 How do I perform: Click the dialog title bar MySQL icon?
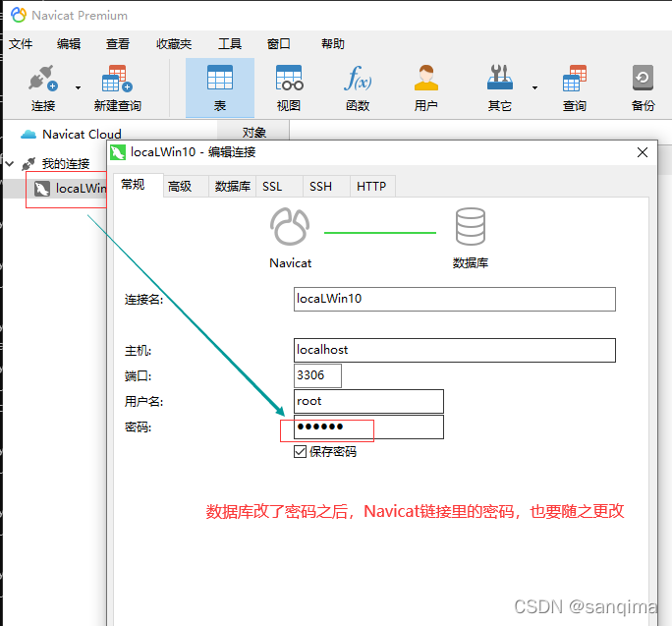[x=118, y=152]
